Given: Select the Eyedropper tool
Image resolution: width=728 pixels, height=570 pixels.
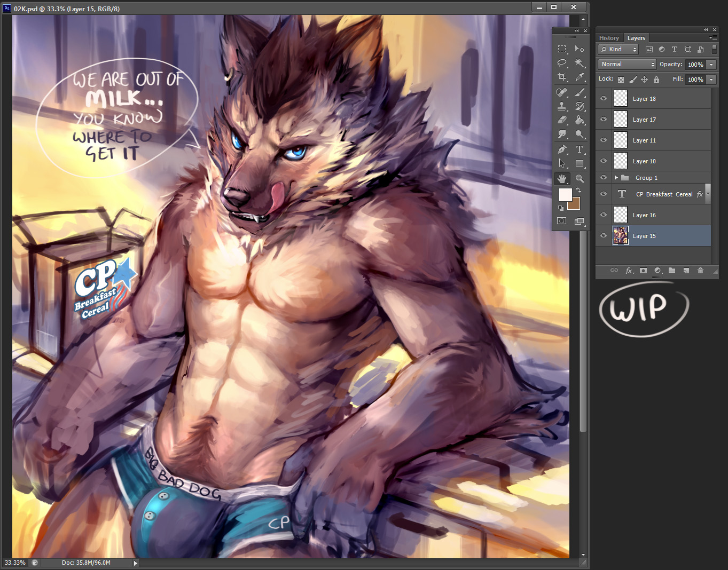Looking at the screenshot, I should tap(580, 77).
